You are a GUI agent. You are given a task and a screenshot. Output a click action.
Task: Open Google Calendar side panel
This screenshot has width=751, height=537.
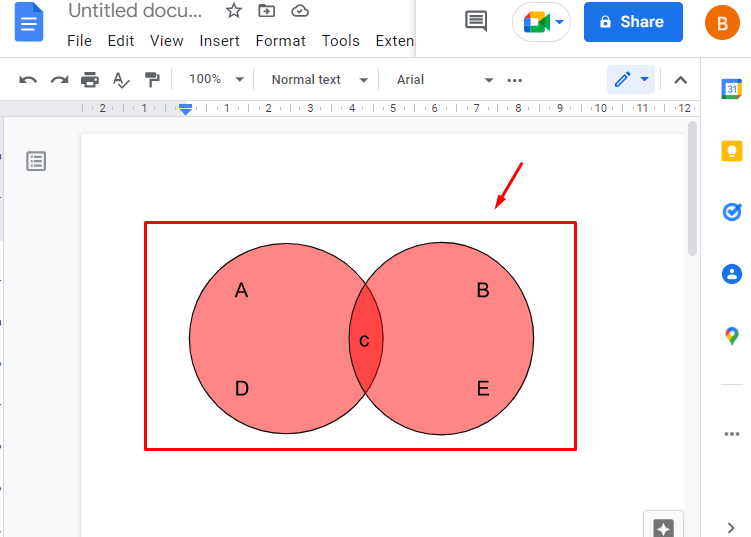click(x=731, y=89)
